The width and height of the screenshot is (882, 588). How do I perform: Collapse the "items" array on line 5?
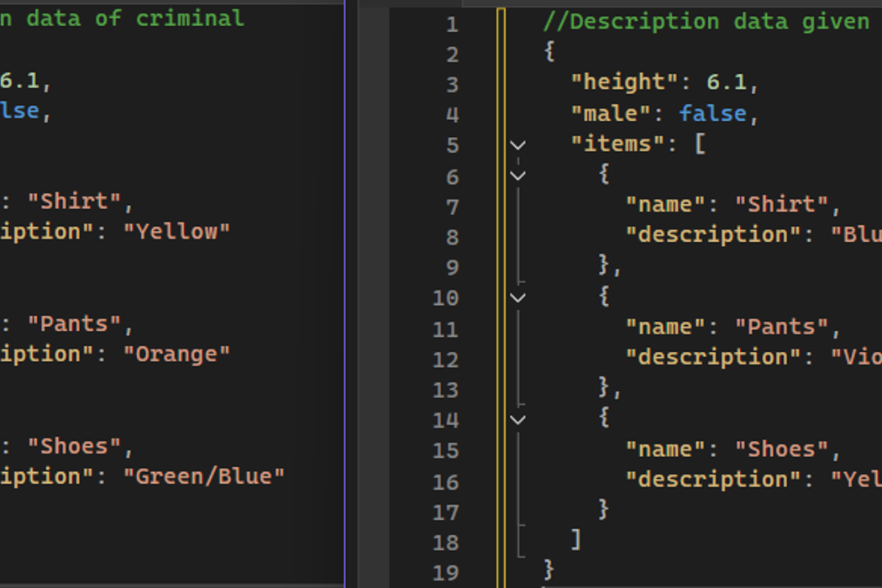(517, 145)
